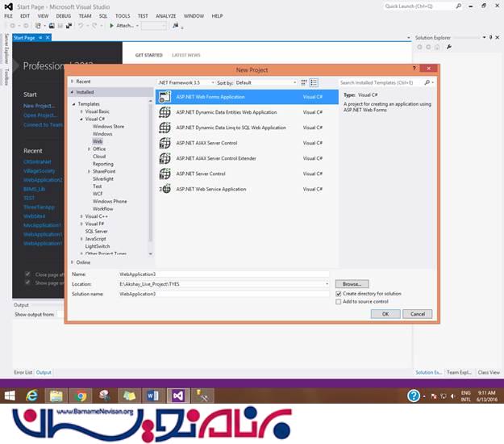
Task: Toggle Close page after project load checkbox
Action: pyautogui.click(x=27, y=274)
